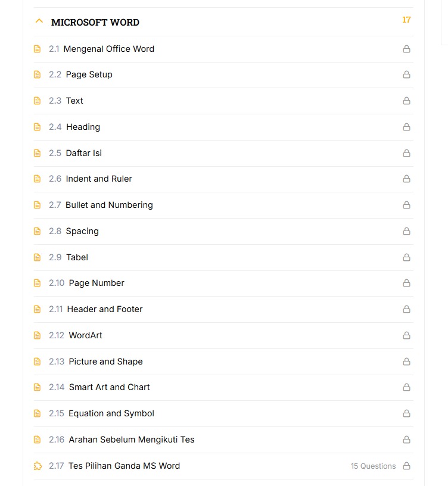Viewport: 448px width, 486px height.
Task: Click the 15 Questions label
Action: [373, 466]
